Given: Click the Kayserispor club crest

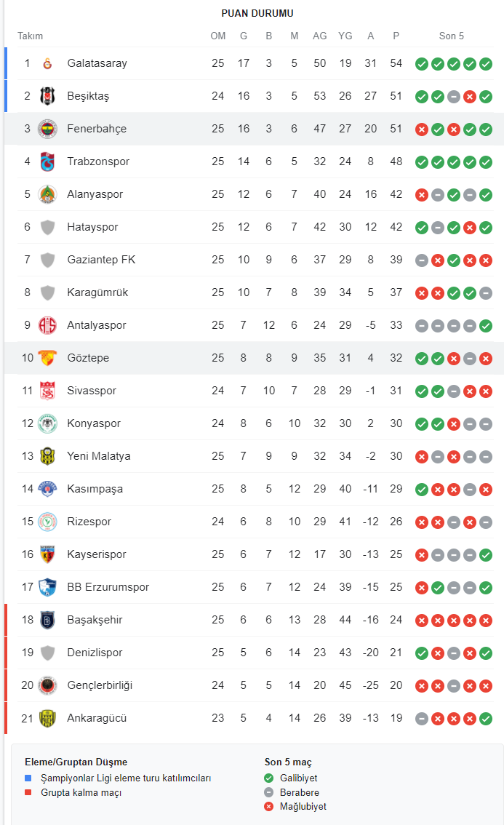Looking at the screenshot, I should point(47,554).
